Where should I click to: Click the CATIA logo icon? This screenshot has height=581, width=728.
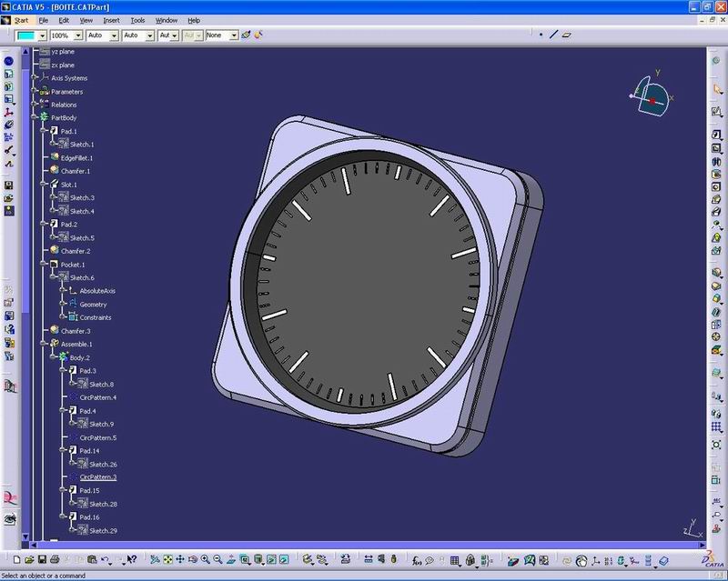[714, 559]
